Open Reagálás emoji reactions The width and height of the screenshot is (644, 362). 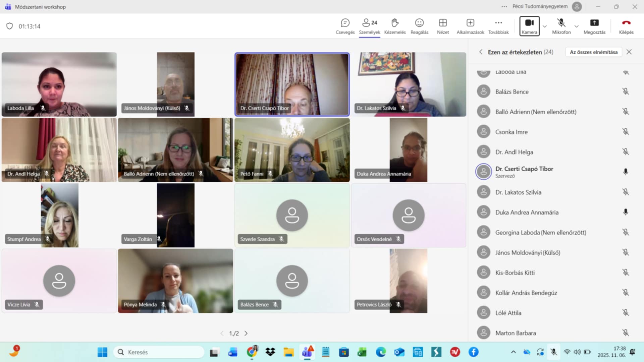pos(419,26)
